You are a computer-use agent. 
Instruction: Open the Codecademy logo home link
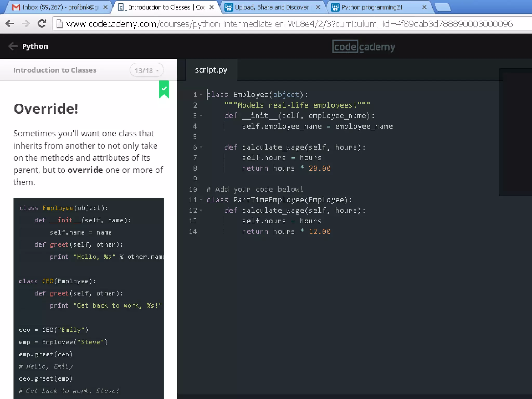[x=363, y=47]
